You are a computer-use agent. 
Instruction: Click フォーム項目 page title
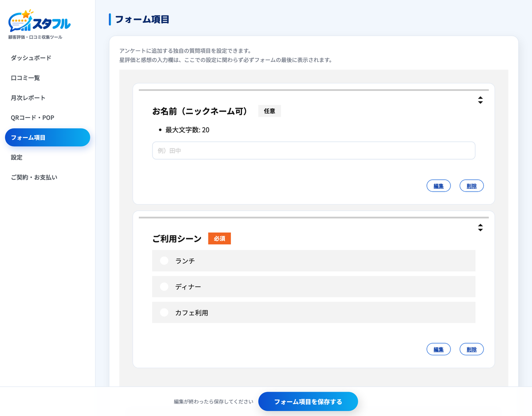point(142,20)
